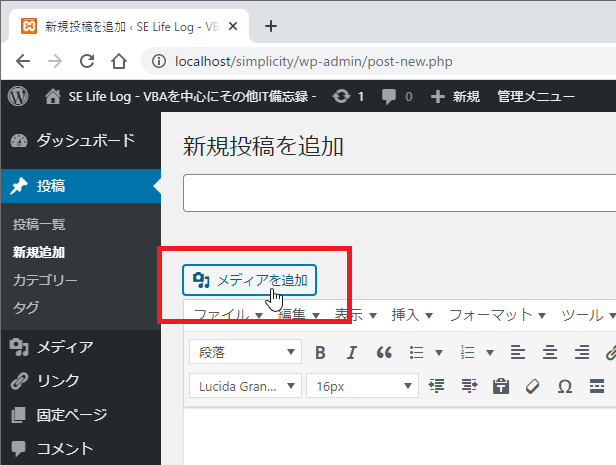The image size is (616, 465).
Task: Insert special character with the Omega icon
Action: coord(564,386)
